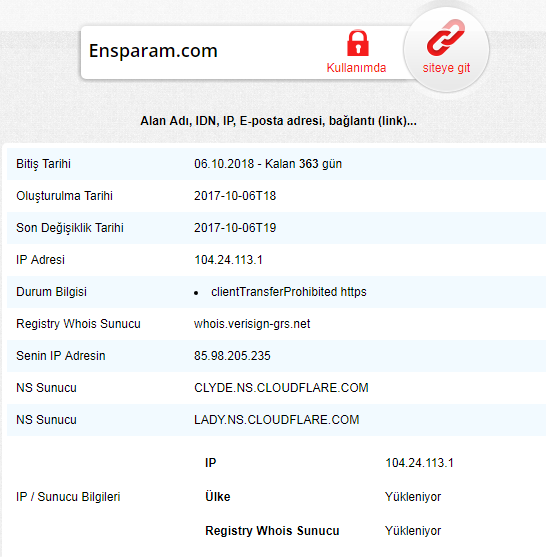Click the bold 'Ülke' sub-label

(217, 496)
